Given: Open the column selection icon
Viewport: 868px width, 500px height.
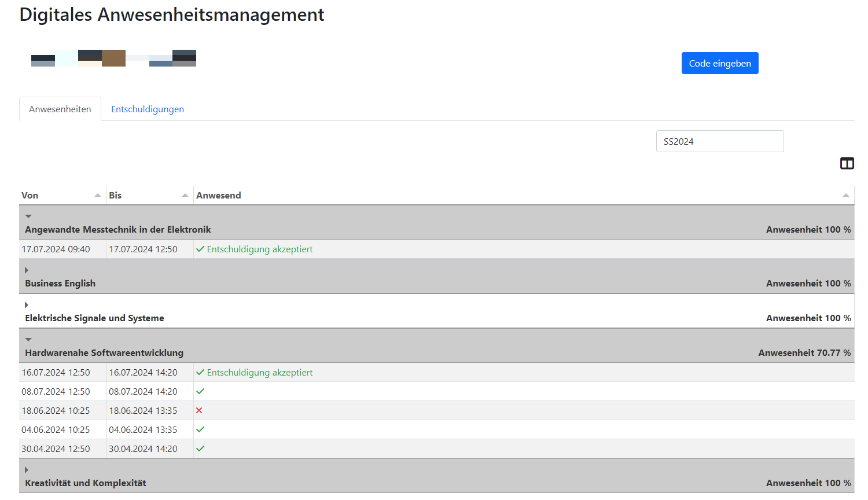Looking at the screenshot, I should (847, 164).
